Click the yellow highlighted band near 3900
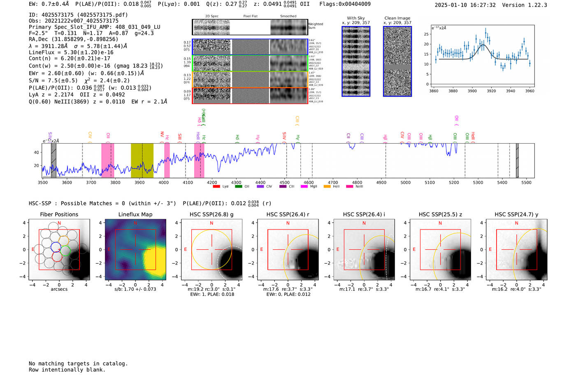This screenshot has height=392, width=576. pyautogui.click(x=142, y=160)
